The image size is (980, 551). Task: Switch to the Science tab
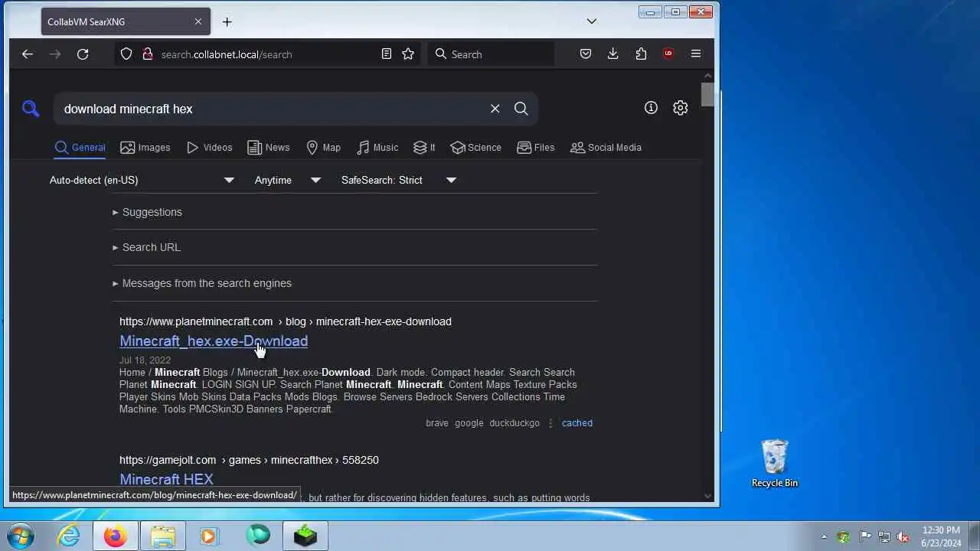pyautogui.click(x=475, y=148)
